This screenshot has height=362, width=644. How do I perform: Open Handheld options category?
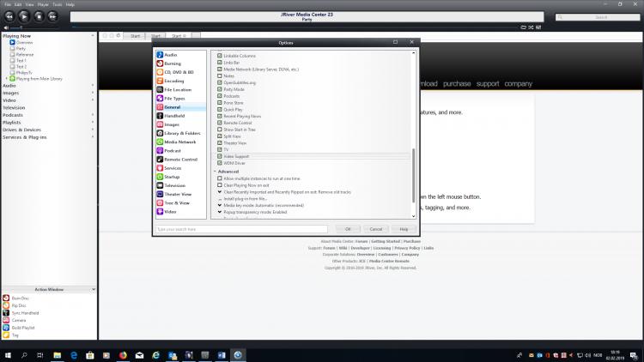point(174,116)
